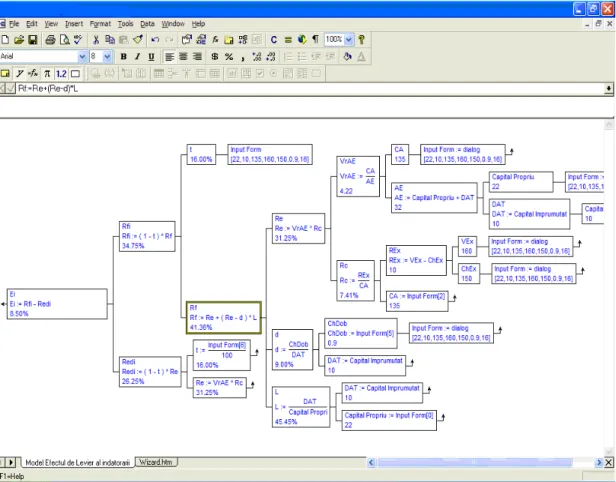The image size is (616, 482).
Task: Expand the formula bar dropdown arrow
Action: (x=608, y=89)
